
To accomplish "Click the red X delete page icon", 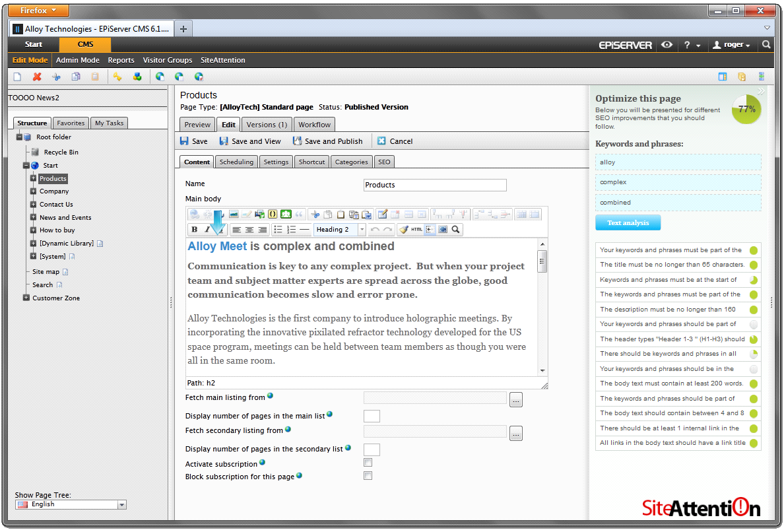I will click(x=37, y=77).
